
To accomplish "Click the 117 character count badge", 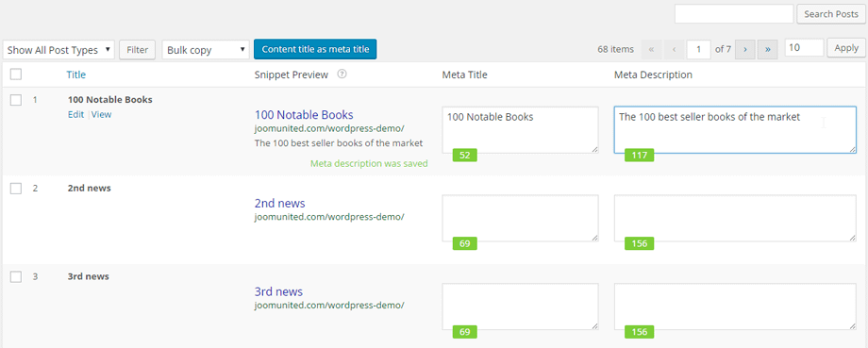I will [640, 156].
